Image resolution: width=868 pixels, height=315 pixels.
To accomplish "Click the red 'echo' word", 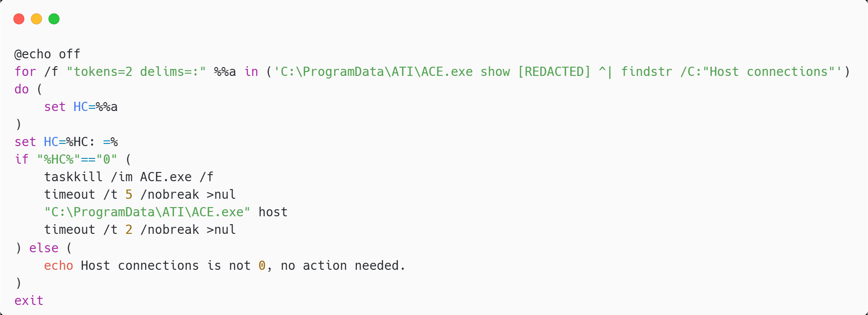I will pos(58,266).
